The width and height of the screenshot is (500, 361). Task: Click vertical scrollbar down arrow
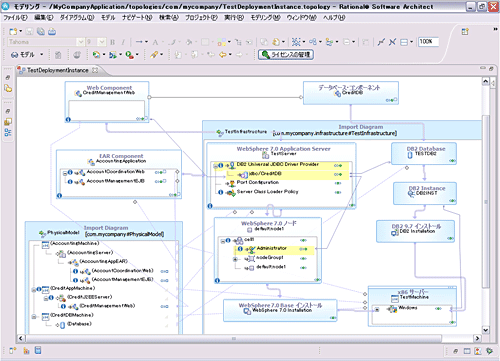(486, 330)
